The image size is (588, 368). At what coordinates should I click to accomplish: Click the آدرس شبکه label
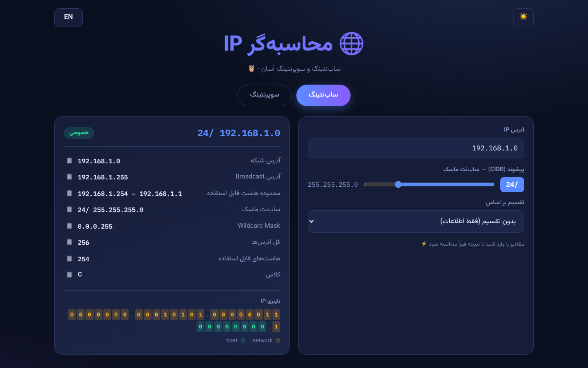(266, 160)
